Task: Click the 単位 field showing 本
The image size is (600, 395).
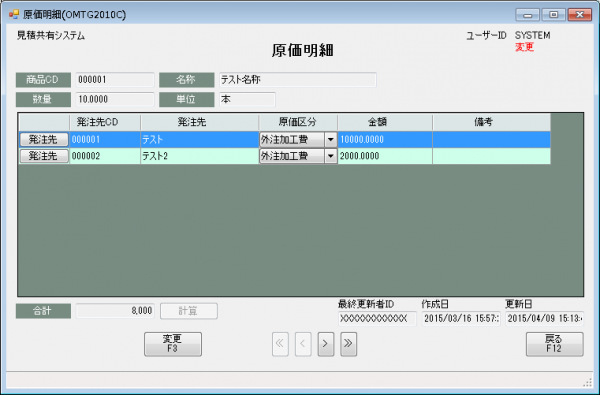Action: pyautogui.click(x=247, y=100)
